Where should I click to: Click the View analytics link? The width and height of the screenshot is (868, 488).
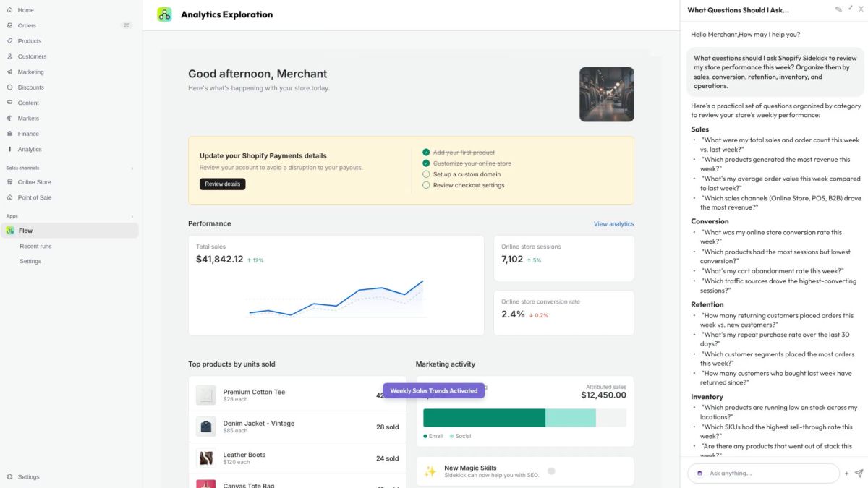614,224
